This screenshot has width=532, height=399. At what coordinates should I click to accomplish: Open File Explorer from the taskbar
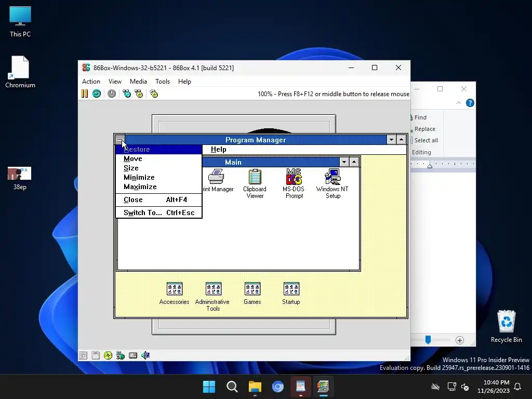click(x=255, y=387)
